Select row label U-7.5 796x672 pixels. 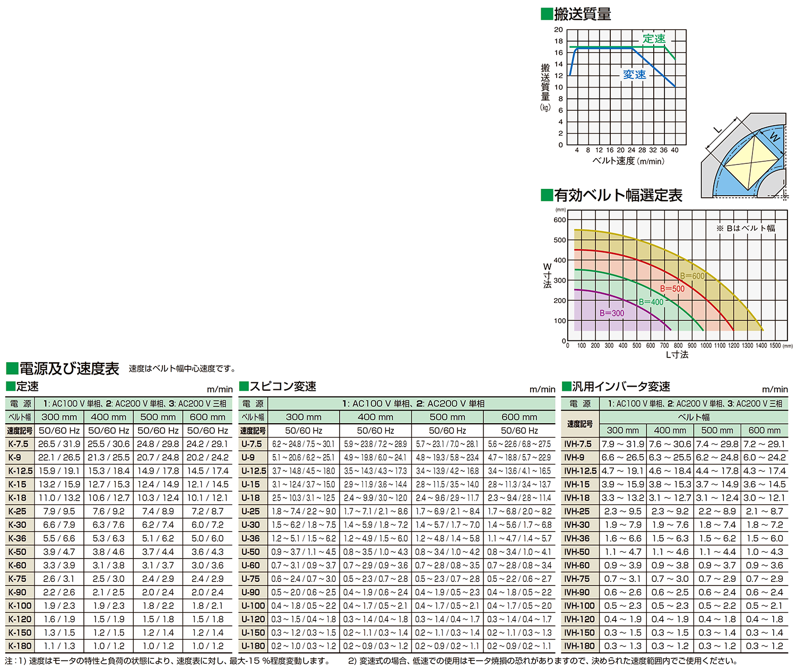(252, 444)
